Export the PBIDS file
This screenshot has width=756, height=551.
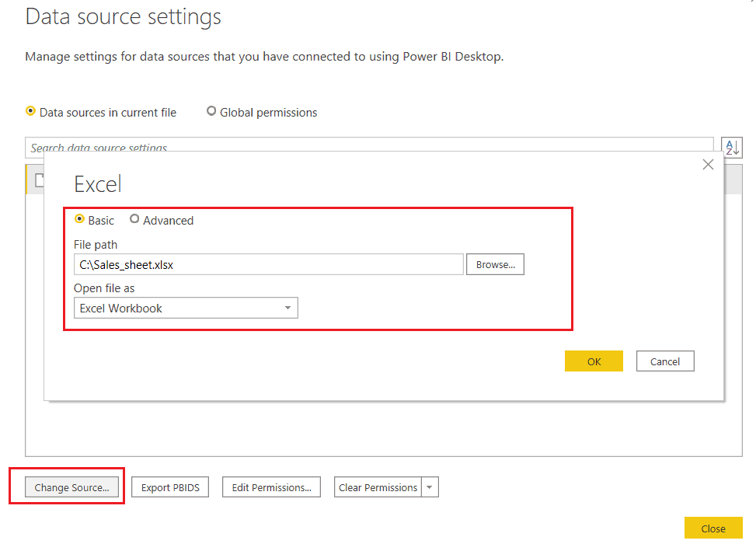169,487
